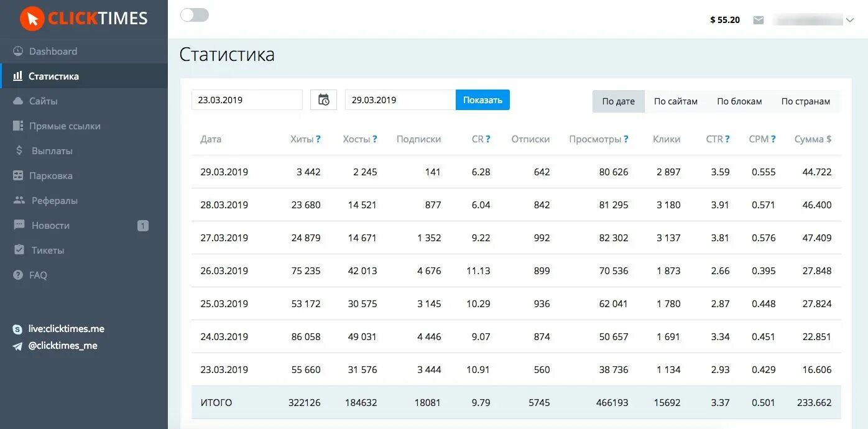The width and height of the screenshot is (868, 429).
Task: Open the Skype live:clicktimes.me contact link
Action: coord(58,329)
